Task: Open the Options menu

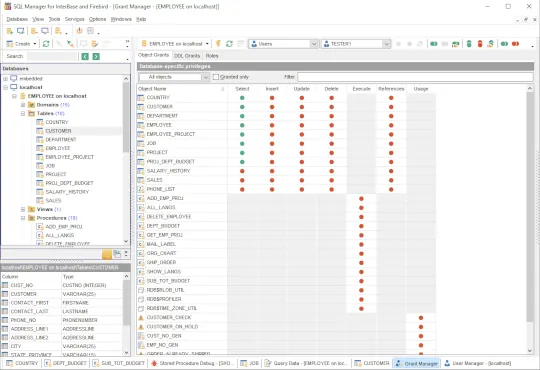Action: pyautogui.click(x=97, y=19)
